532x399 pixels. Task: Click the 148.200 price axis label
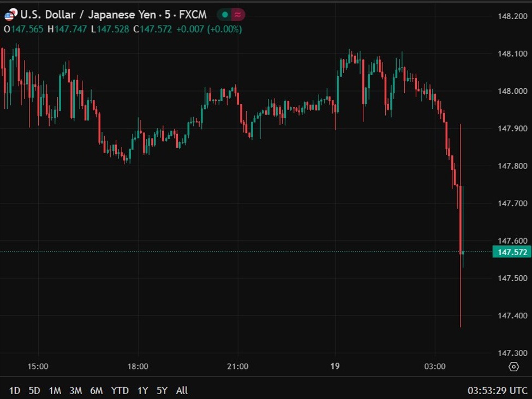512,16
